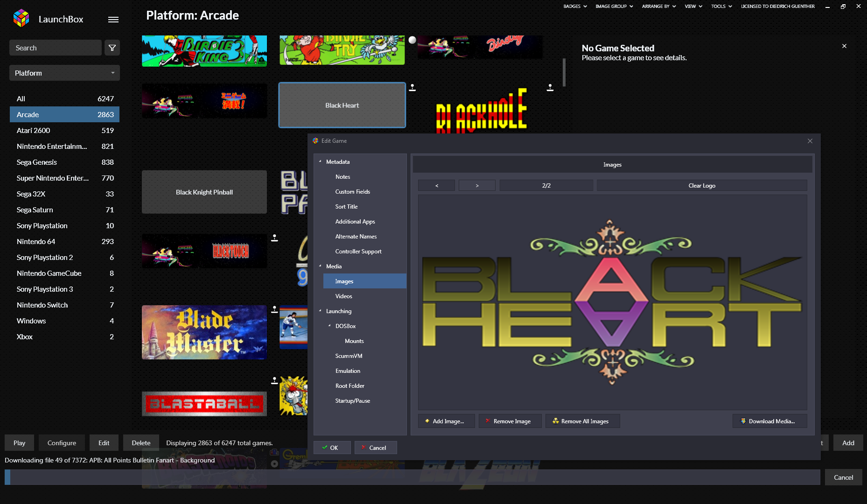Open the Arrange By dropdown menu
867x504 pixels.
tap(659, 6)
